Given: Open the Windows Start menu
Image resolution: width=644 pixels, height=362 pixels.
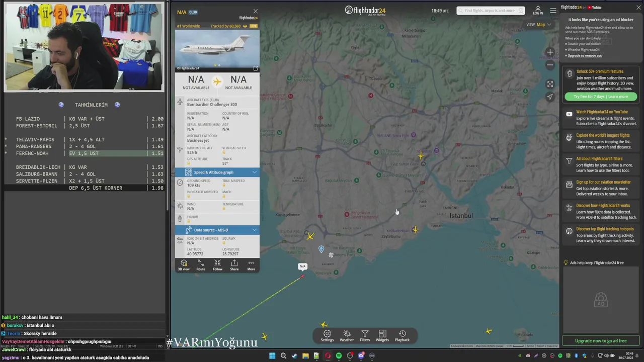Looking at the screenshot, I should click(x=272, y=355).
